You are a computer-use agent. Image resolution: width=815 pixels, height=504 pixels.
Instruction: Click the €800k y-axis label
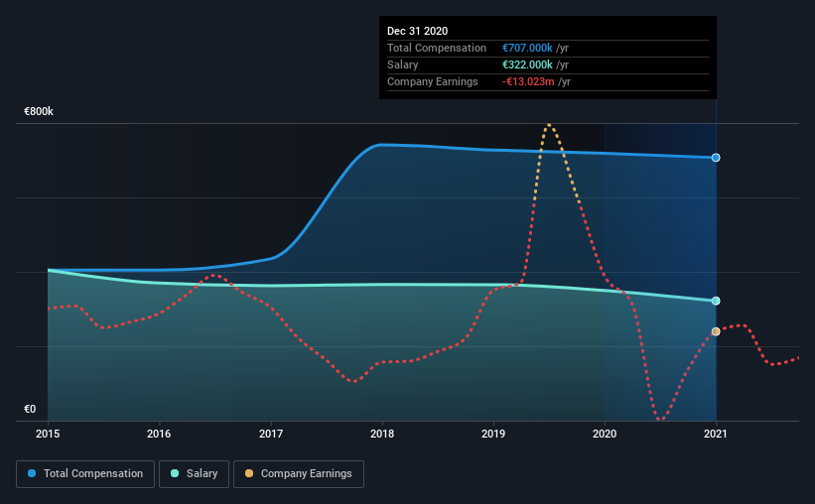coord(39,112)
